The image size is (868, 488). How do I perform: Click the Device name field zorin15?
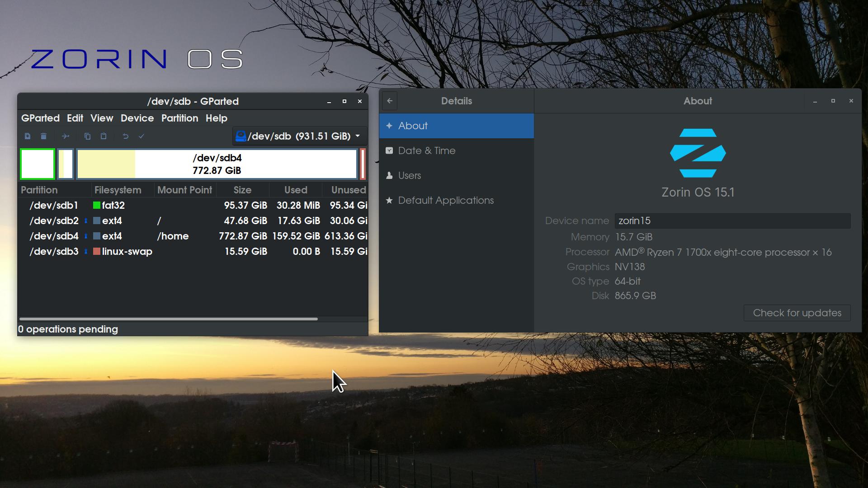pyautogui.click(x=732, y=221)
